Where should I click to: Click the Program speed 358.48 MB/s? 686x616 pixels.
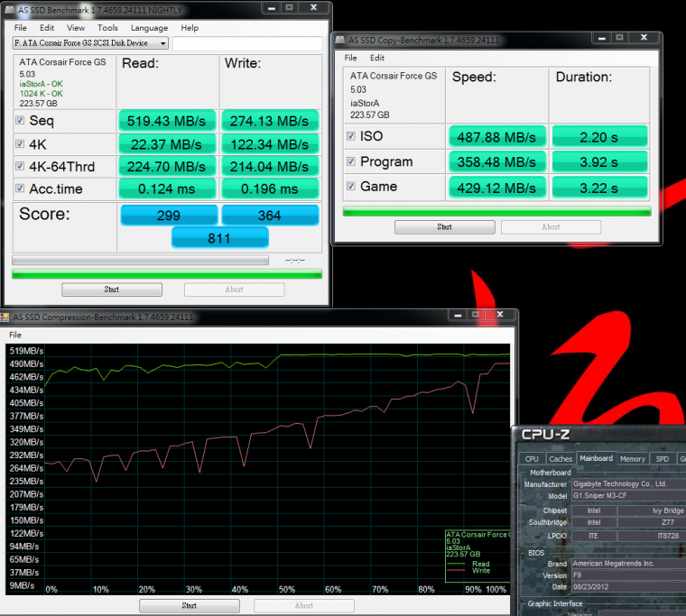tap(497, 162)
